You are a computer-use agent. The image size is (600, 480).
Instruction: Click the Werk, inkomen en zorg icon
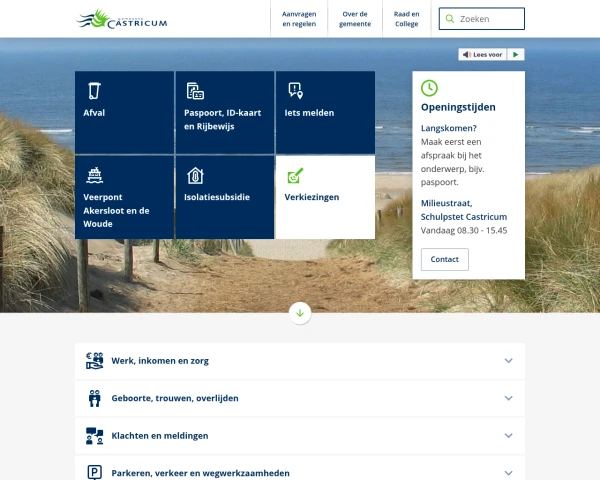(95, 361)
